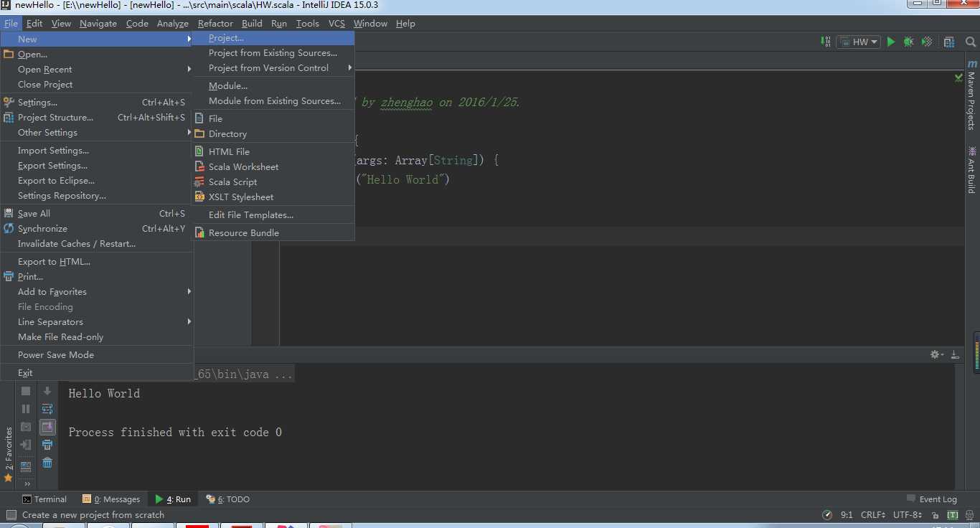Click Save All in File menu
Image resolution: width=980 pixels, height=528 pixels.
pyautogui.click(x=97, y=214)
